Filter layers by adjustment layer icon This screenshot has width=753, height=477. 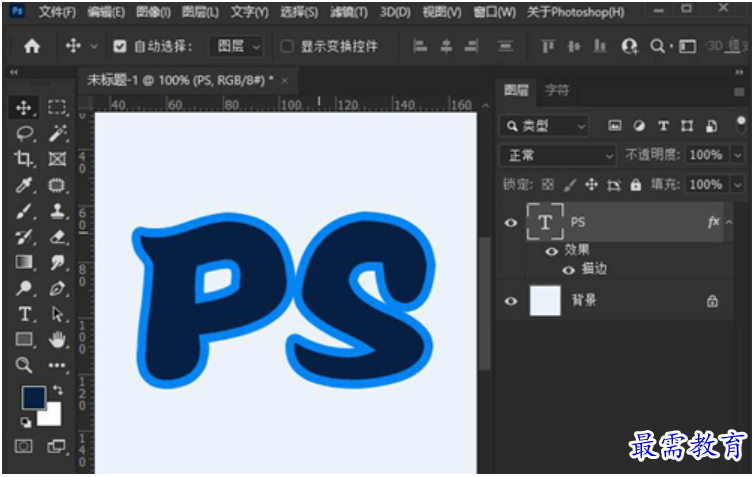639,126
